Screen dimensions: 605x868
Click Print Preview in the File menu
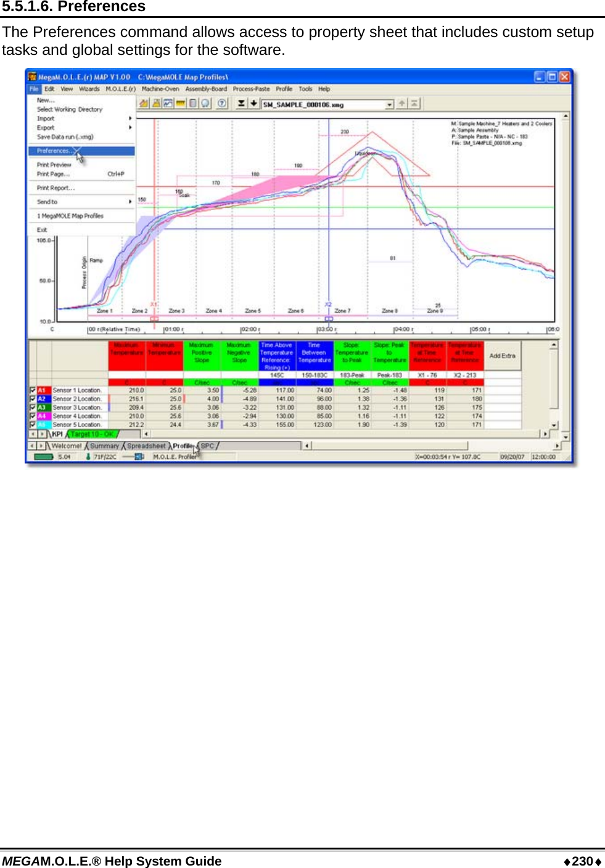point(54,165)
